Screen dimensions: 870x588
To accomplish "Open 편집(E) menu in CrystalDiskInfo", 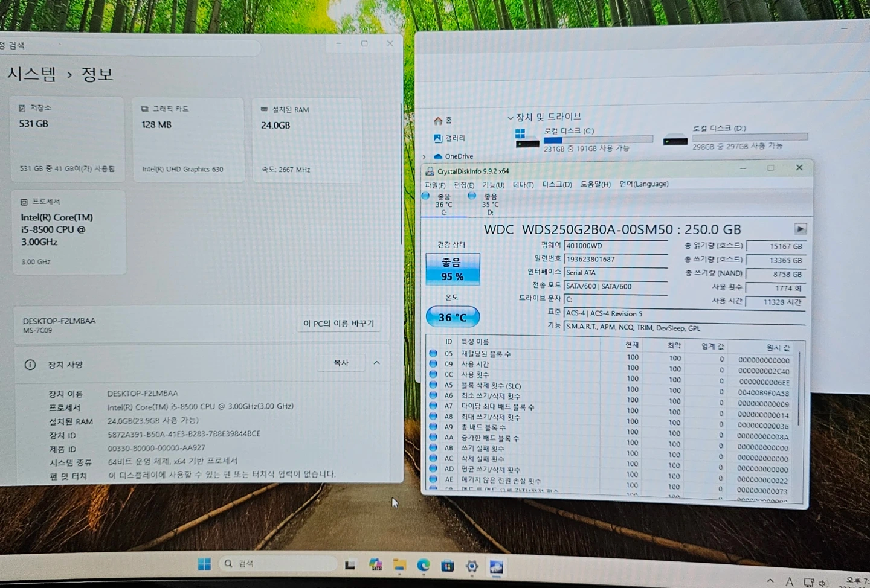I will (464, 185).
